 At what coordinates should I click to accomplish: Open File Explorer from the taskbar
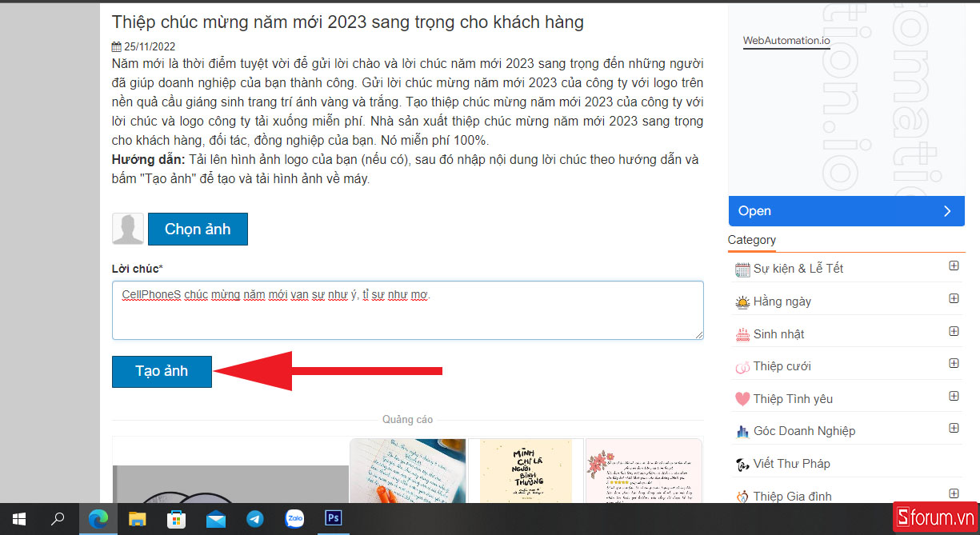(x=138, y=519)
